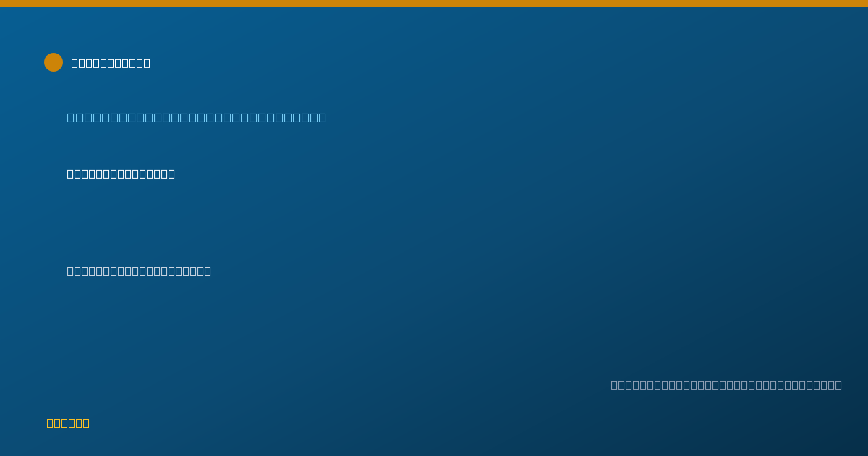The image size is (868, 456).
Task: Open the light blue text line
Action: (x=197, y=117)
